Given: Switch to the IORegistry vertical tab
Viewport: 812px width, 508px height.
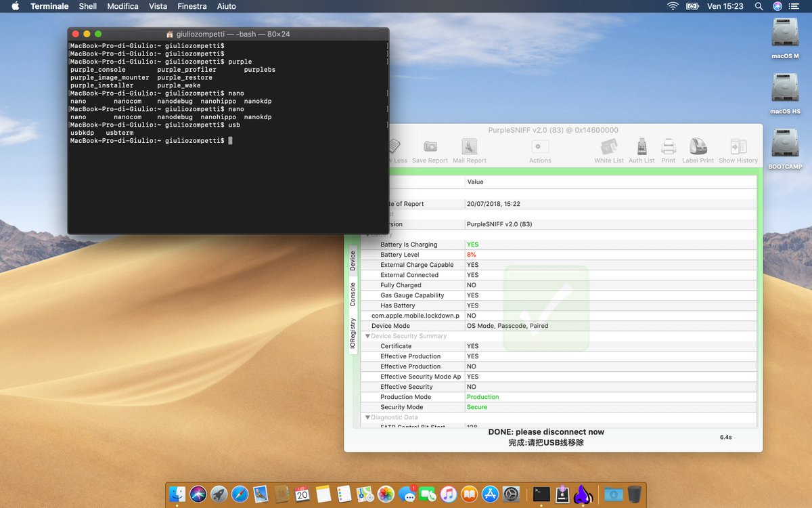Looking at the screenshot, I should click(353, 334).
